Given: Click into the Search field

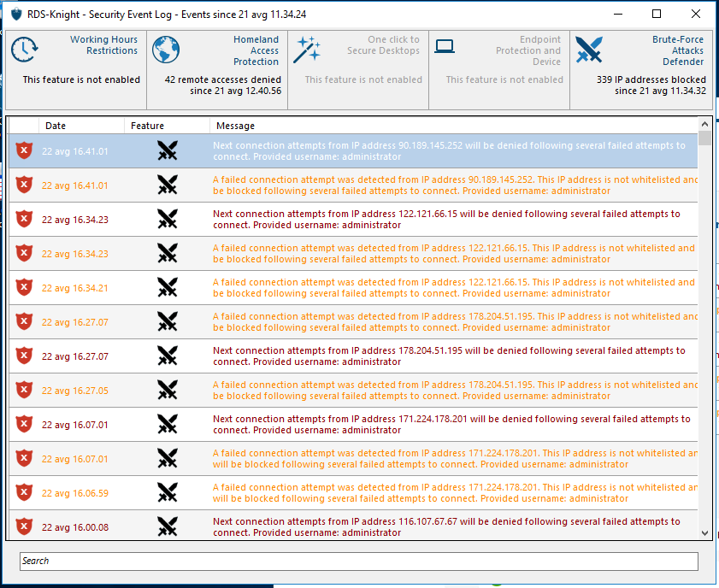Looking at the screenshot, I should pyautogui.click(x=359, y=562).
